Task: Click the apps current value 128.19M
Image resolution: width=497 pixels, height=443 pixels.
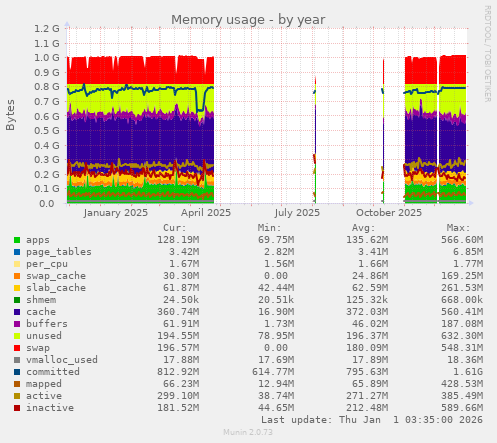Action: coord(178,240)
